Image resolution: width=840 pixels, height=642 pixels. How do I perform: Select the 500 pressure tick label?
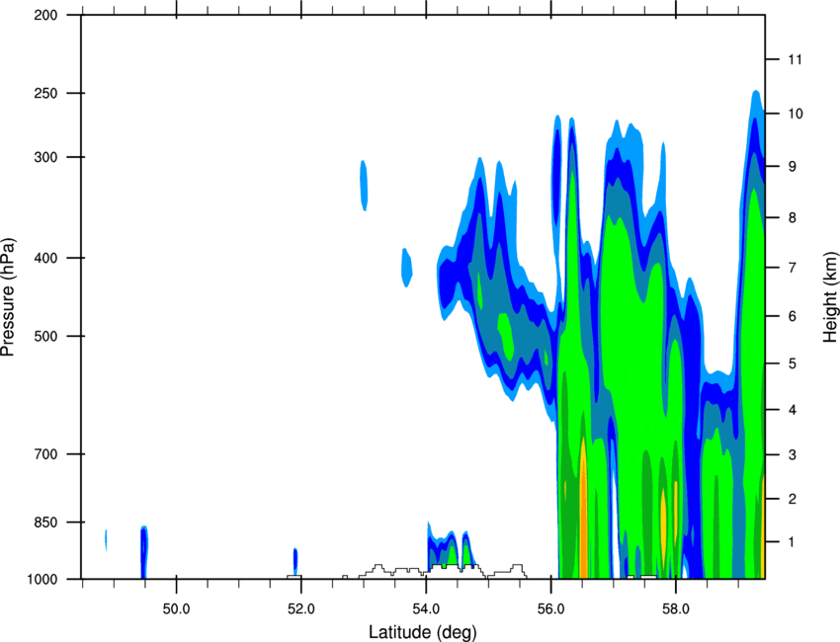pyautogui.click(x=45, y=336)
